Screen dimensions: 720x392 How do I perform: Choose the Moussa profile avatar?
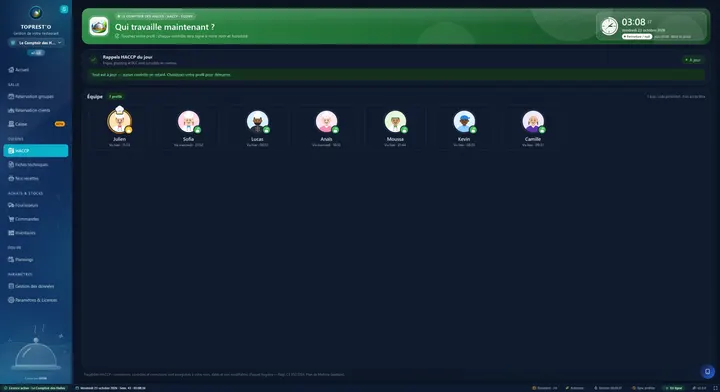point(395,122)
